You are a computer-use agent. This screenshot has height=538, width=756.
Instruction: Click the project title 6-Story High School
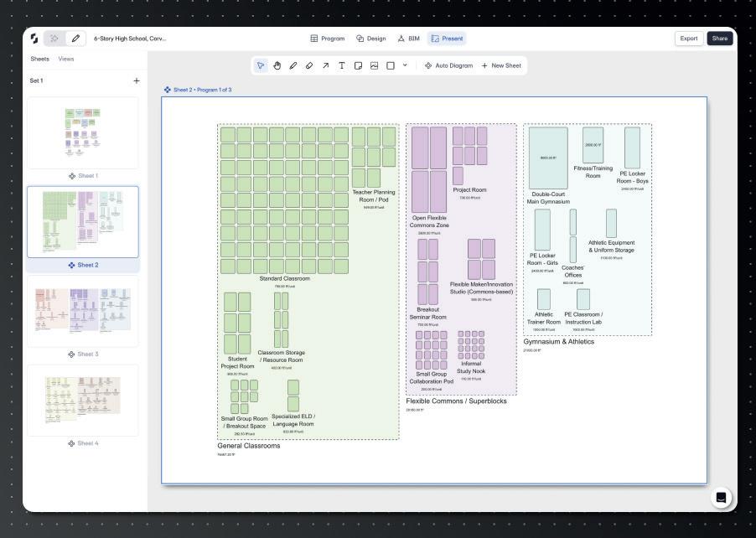click(130, 39)
